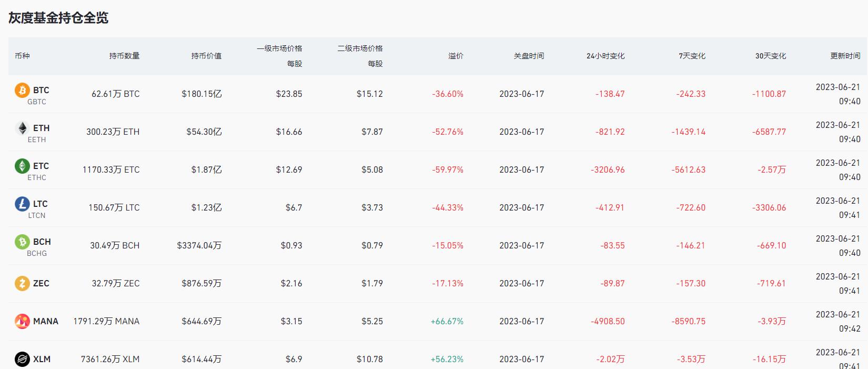Image resolution: width=868 pixels, height=369 pixels.
Task: Click the 32.79万 ZEC holdings cell
Action: click(116, 283)
